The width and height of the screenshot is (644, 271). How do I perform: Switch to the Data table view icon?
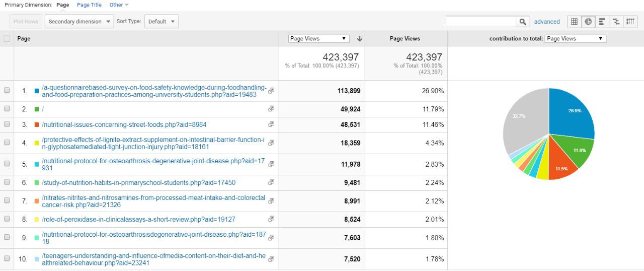tap(574, 22)
